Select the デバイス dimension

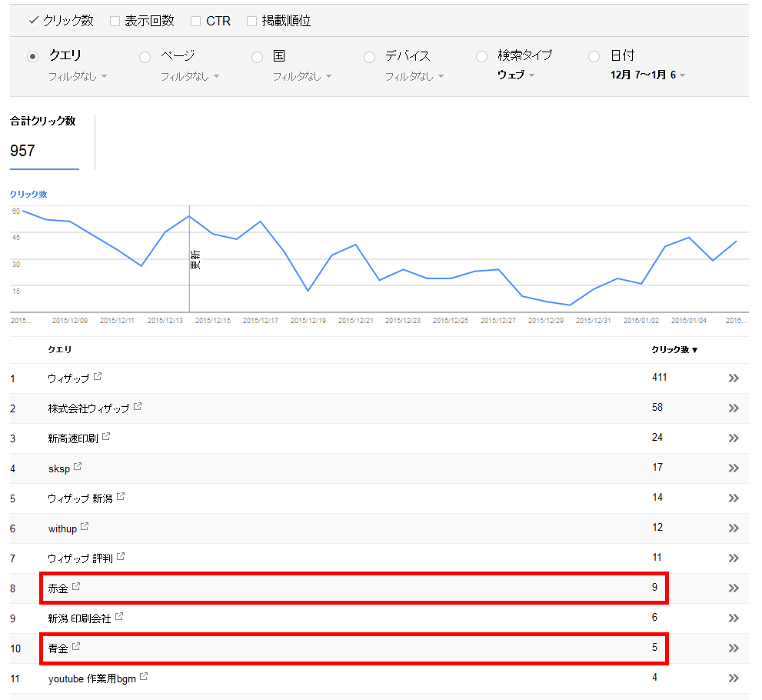[x=370, y=56]
